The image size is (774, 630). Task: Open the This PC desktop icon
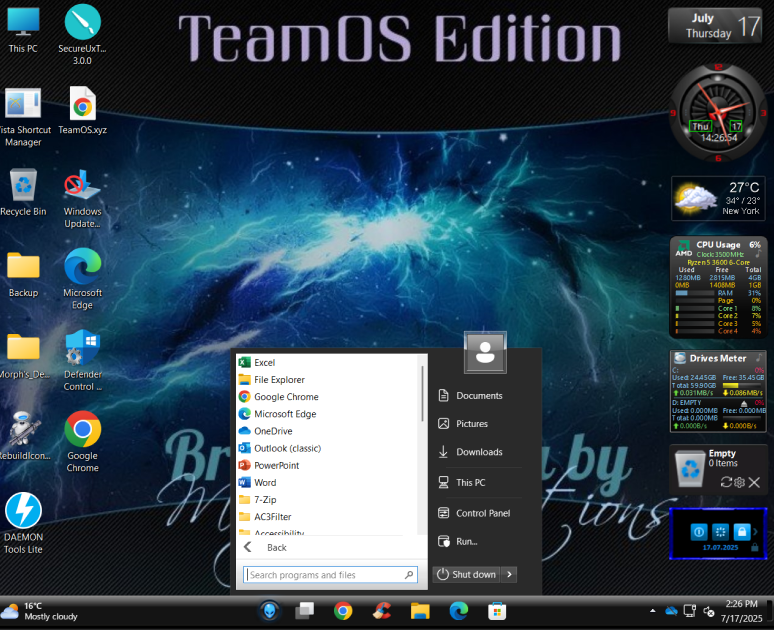[23, 30]
